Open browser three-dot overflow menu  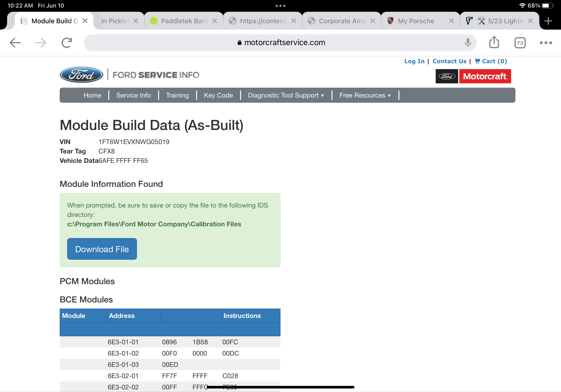pos(545,43)
